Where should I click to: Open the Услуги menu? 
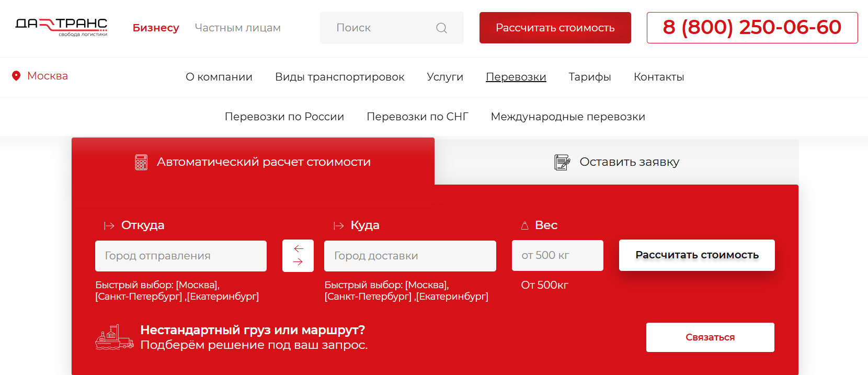click(445, 77)
